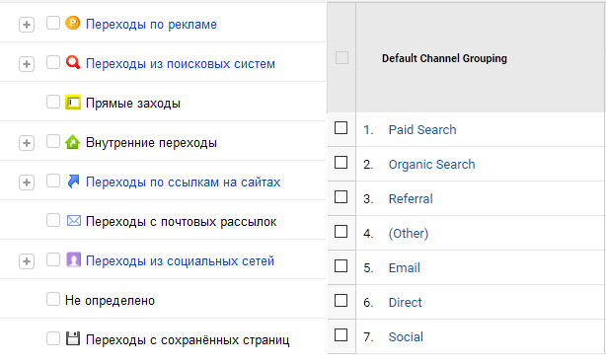The width and height of the screenshot is (606, 364).
Task: Expand the Переходы по ссылкам на сайтах row
Action: tap(27, 182)
